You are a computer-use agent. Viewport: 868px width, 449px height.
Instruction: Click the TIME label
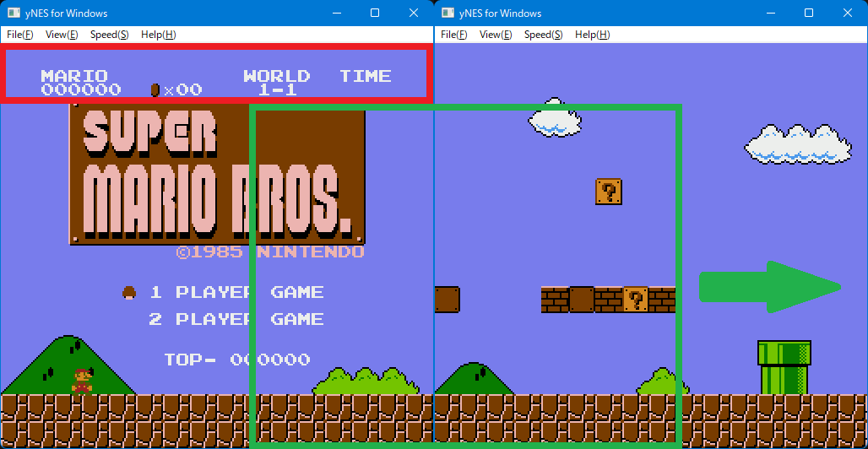(x=366, y=76)
